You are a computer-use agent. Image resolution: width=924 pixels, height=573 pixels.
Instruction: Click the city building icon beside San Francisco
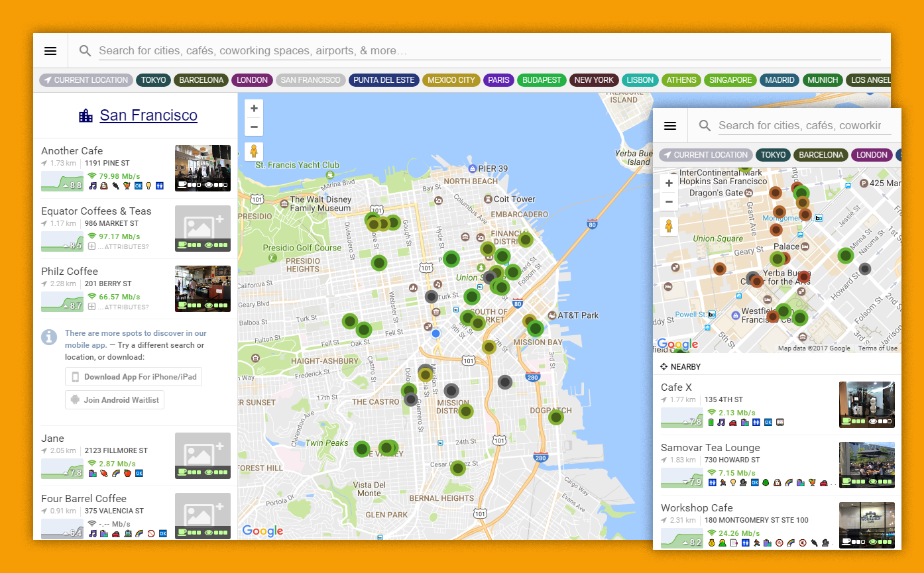(x=86, y=116)
